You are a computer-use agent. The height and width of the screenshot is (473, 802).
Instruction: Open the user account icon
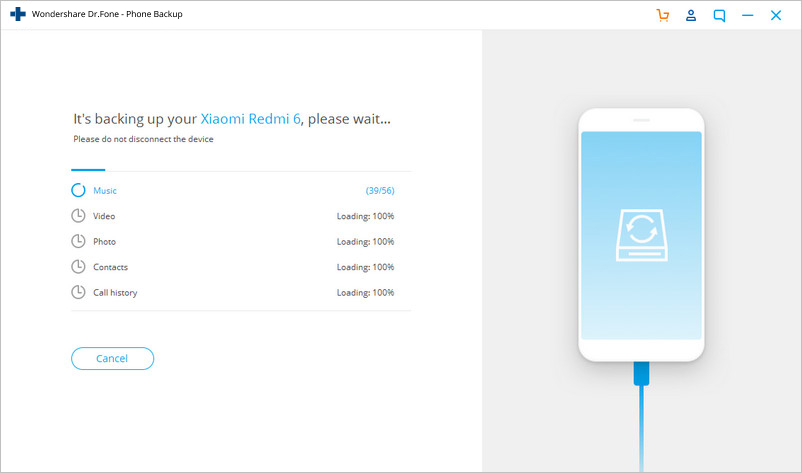coord(691,15)
